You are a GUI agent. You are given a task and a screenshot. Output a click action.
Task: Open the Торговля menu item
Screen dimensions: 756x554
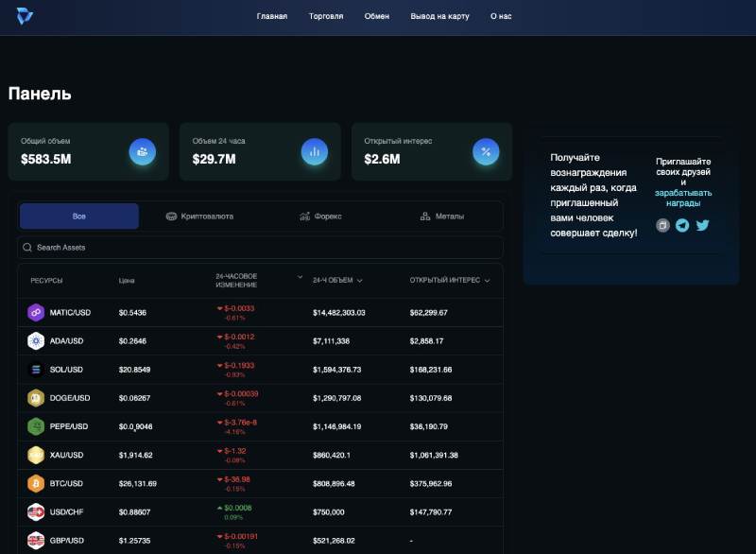326,17
